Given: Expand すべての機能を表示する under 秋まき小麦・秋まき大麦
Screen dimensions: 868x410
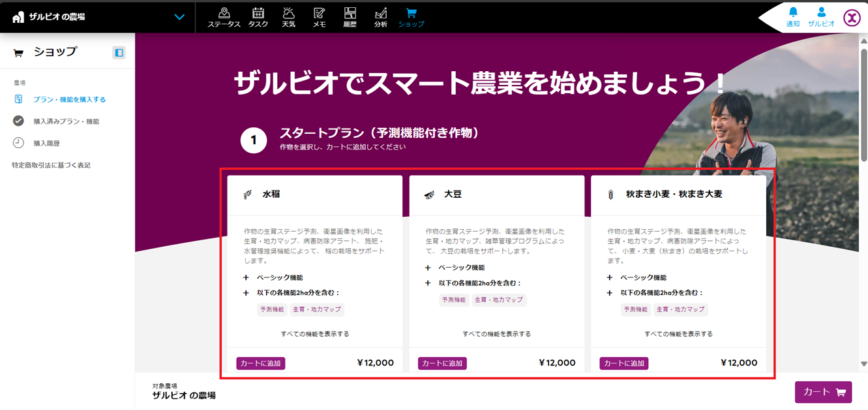Looking at the screenshot, I should point(678,333).
